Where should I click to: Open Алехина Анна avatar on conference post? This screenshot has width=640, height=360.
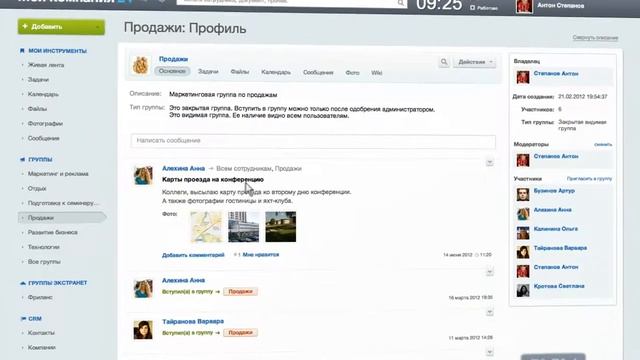[x=143, y=175]
